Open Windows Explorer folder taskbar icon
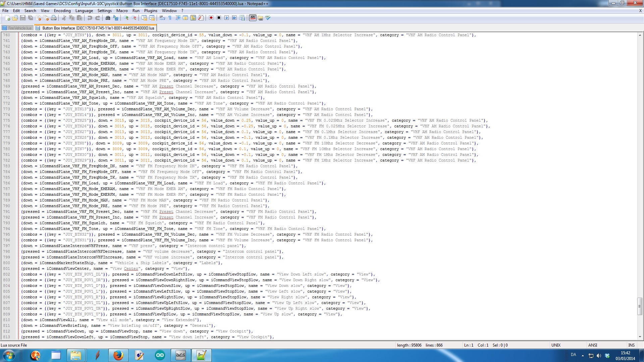The image size is (644, 362). coord(76,355)
